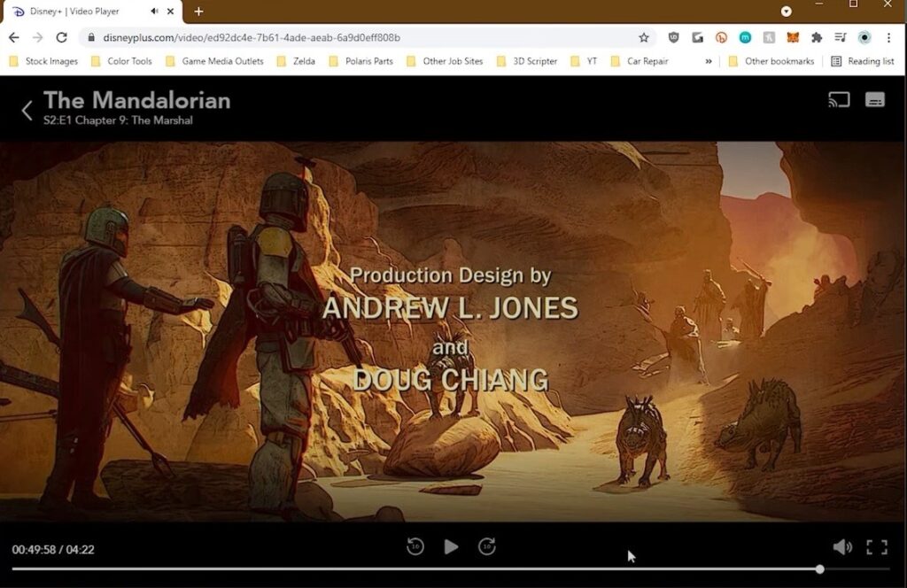Open Other bookmarks folder
The width and height of the screenshot is (907, 588).
771,61
